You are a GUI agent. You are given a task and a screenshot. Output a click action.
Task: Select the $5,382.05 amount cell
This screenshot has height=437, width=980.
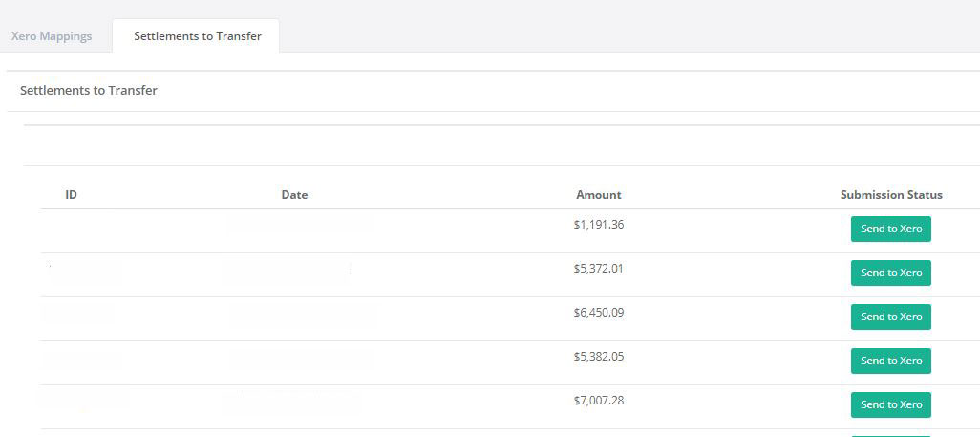pyautogui.click(x=599, y=357)
